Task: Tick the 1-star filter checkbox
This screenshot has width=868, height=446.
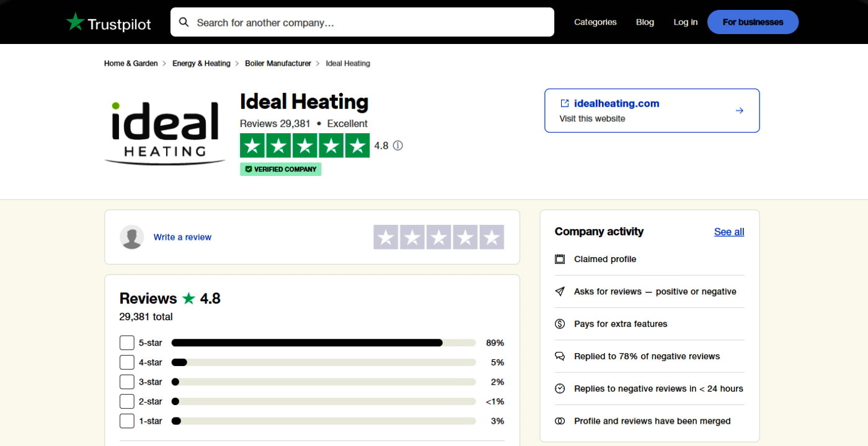Action: (126, 421)
